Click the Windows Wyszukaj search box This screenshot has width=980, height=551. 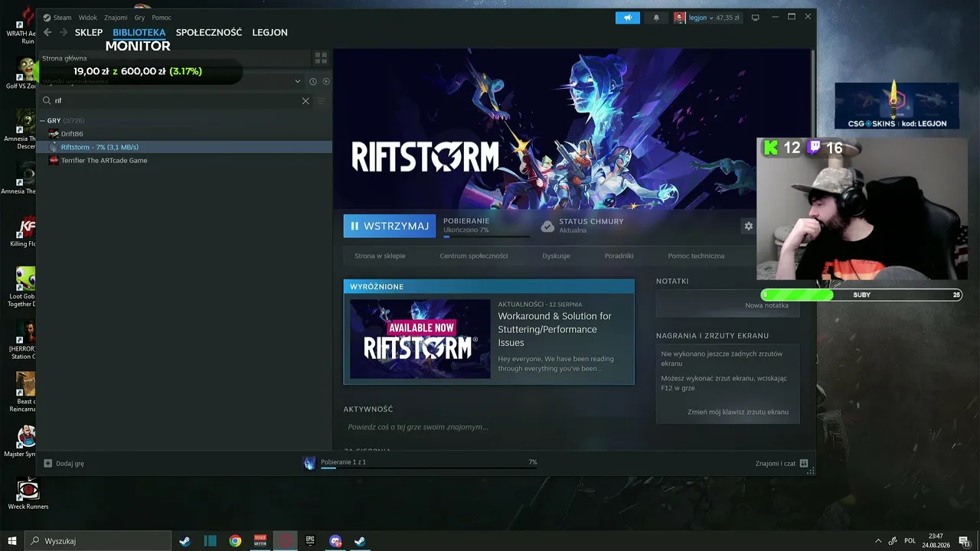click(x=96, y=541)
